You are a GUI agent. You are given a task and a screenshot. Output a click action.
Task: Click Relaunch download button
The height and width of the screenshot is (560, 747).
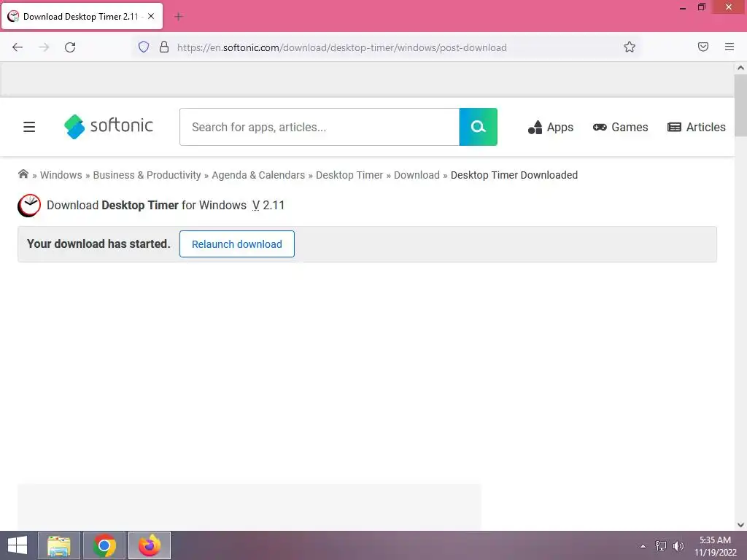click(237, 244)
